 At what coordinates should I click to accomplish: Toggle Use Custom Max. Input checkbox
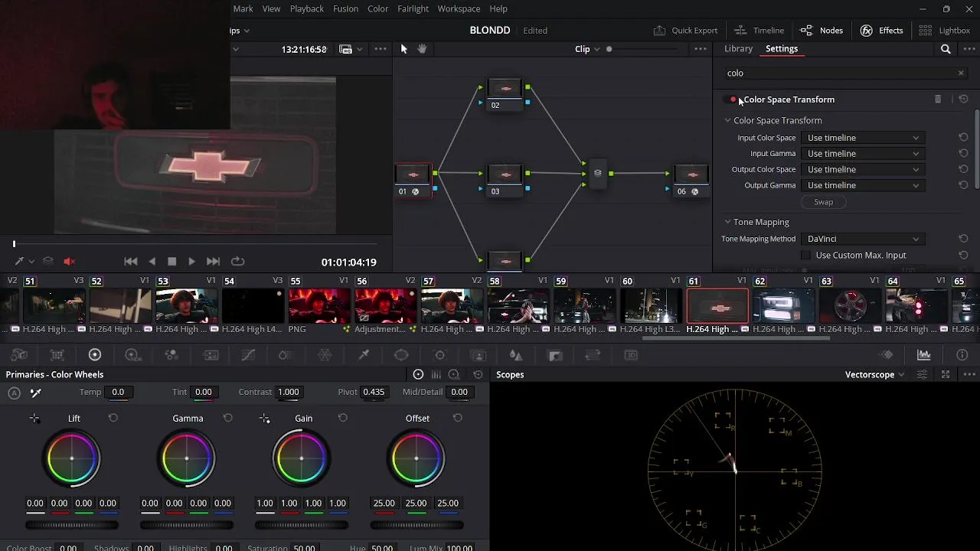click(x=805, y=256)
